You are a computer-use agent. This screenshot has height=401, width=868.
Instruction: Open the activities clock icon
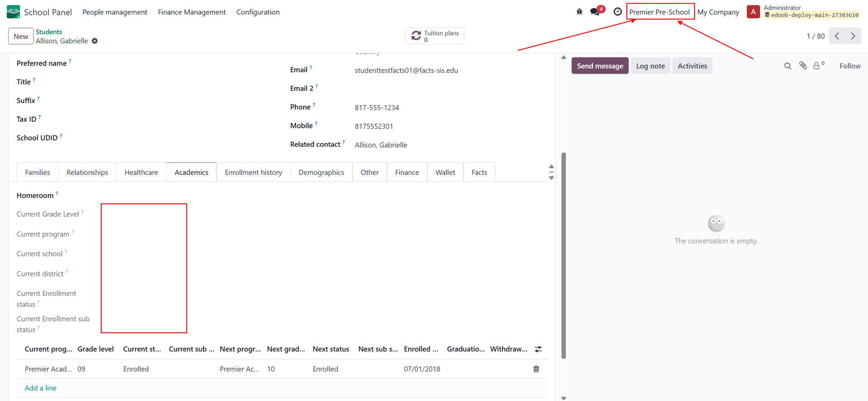click(x=618, y=12)
